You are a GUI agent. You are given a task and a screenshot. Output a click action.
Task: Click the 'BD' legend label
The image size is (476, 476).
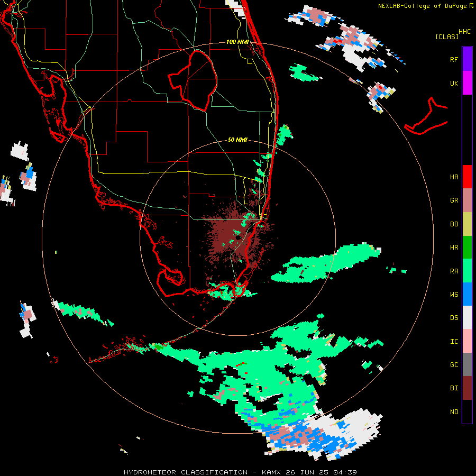454,224
